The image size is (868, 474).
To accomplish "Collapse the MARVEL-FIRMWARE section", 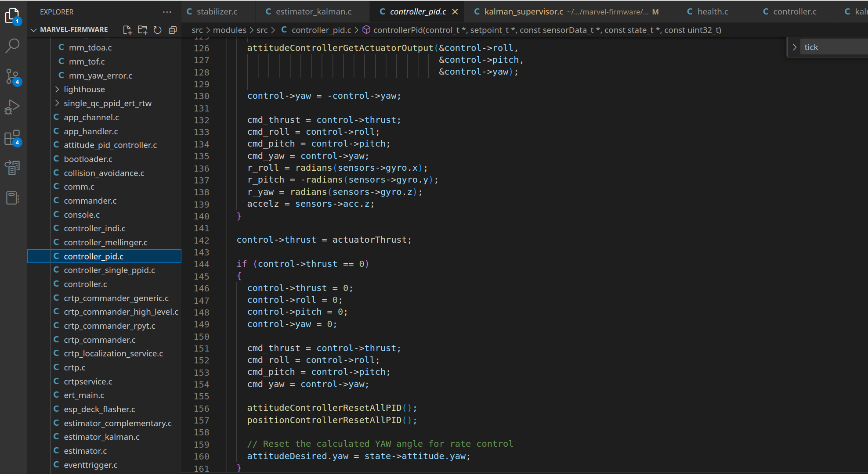I will click(x=33, y=30).
